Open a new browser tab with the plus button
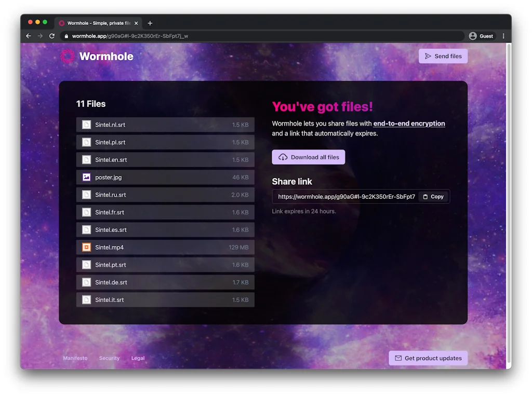Viewport: 532px width, 396px height. point(150,23)
